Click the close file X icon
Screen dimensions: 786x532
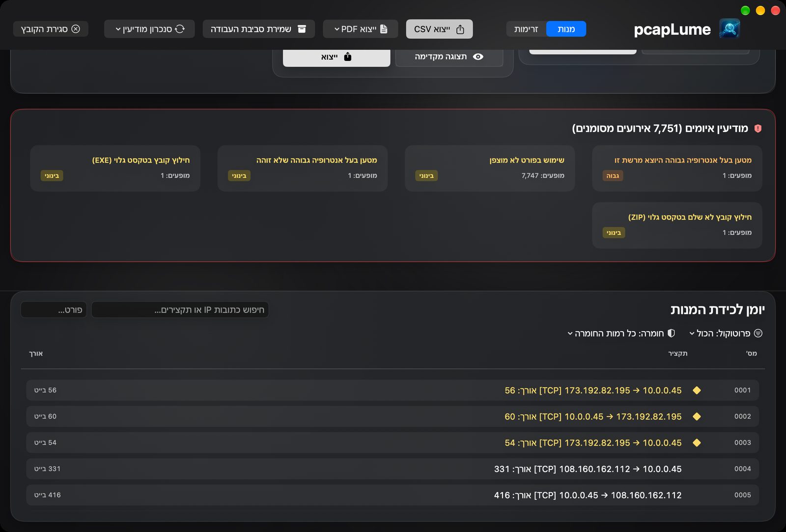click(76, 29)
